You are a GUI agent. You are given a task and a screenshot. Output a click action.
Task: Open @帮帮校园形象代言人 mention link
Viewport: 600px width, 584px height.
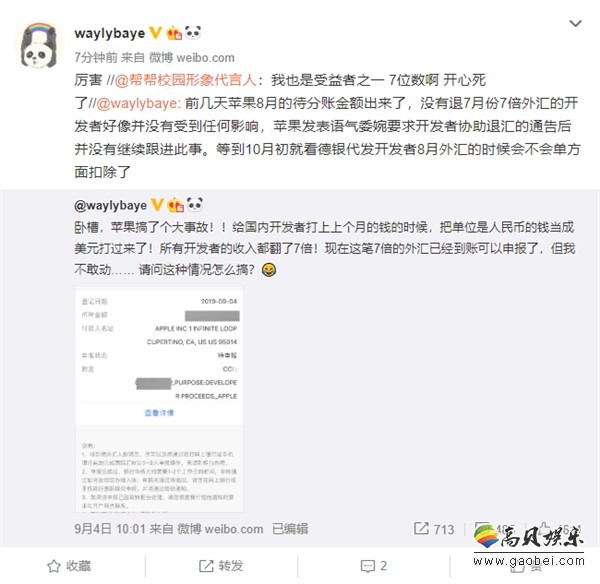[x=185, y=80]
